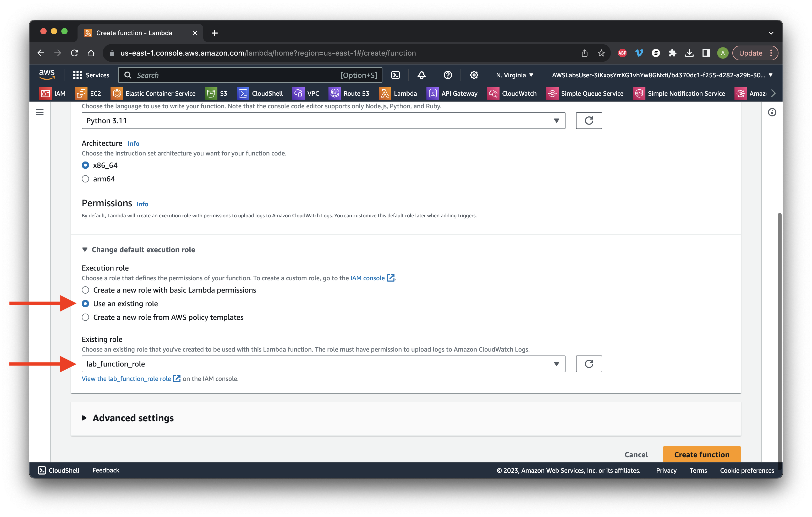The image size is (812, 517).
Task: Open the N. Virginia region selector
Action: click(514, 75)
